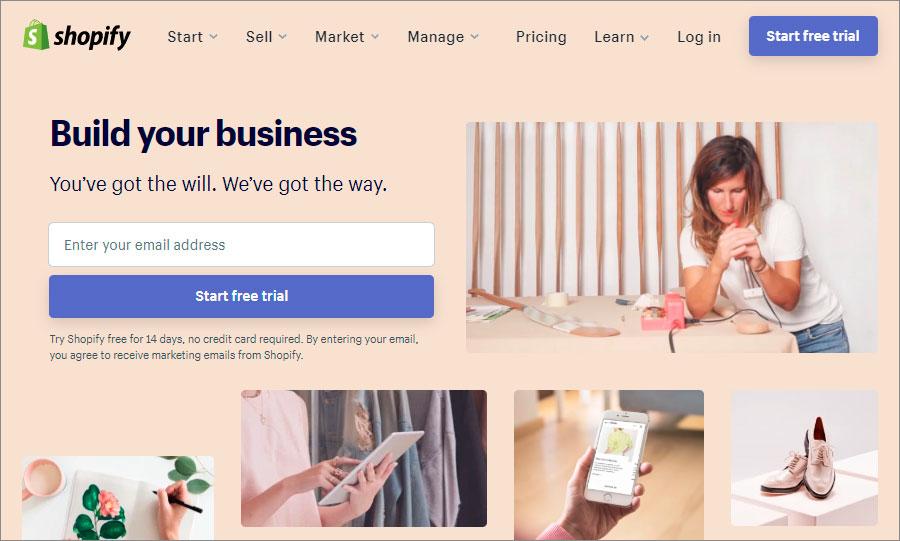Go to the Pricing page
Image resolution: width=900 pixels, height=541 pixels.
(541, 37)
